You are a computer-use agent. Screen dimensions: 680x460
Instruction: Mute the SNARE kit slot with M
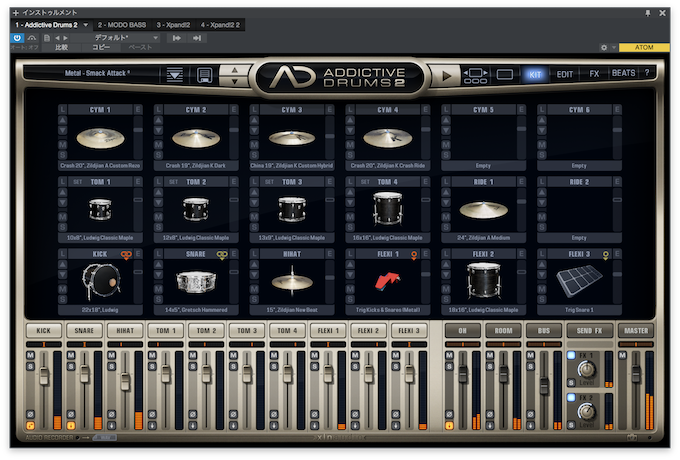[x=158, y=289]
